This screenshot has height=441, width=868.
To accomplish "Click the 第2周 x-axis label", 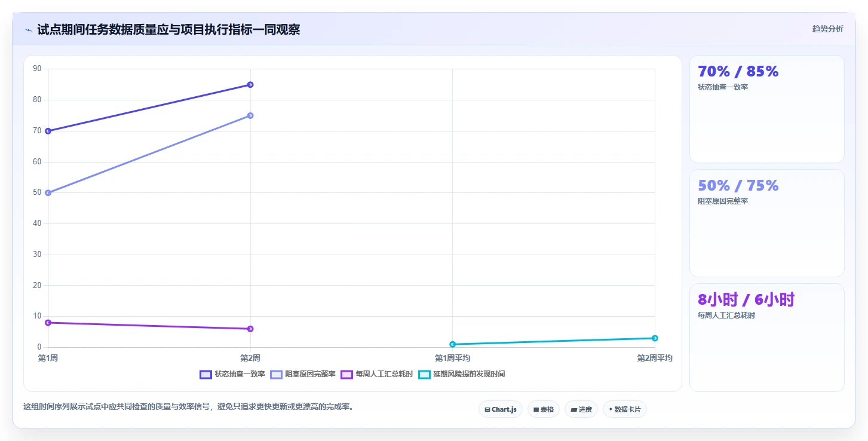I will pos(250,358).
